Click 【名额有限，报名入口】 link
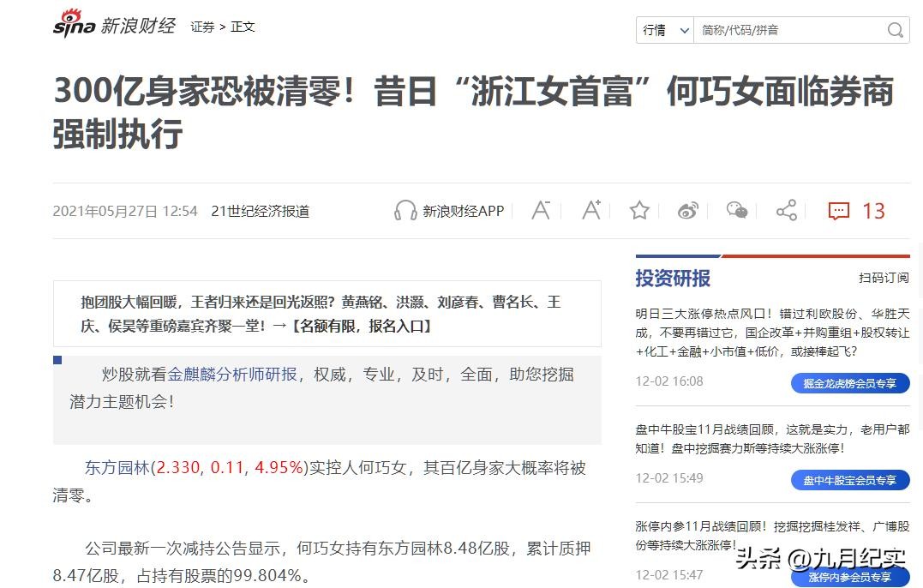Image resolution: width=923 pixels, height=588 pixels. 361,326
